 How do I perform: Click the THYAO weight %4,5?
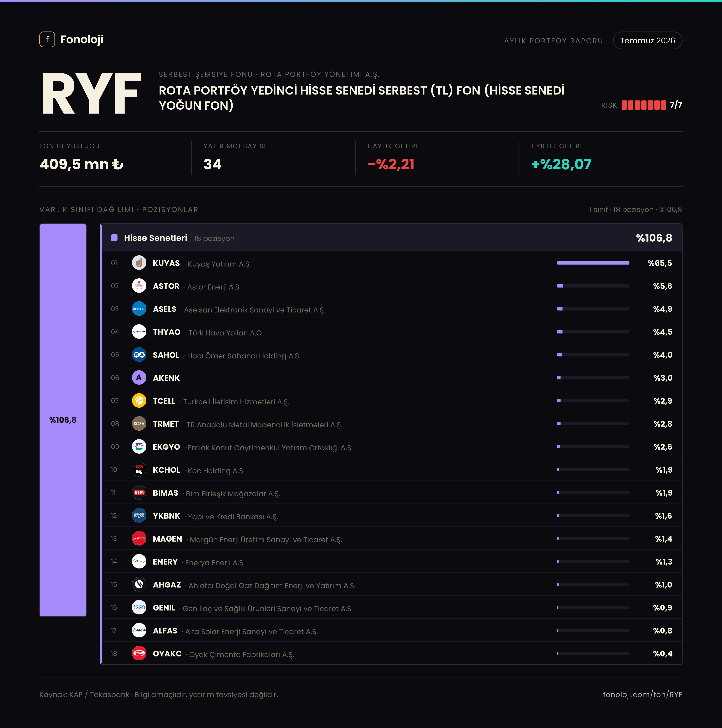[x=662, y=332]
